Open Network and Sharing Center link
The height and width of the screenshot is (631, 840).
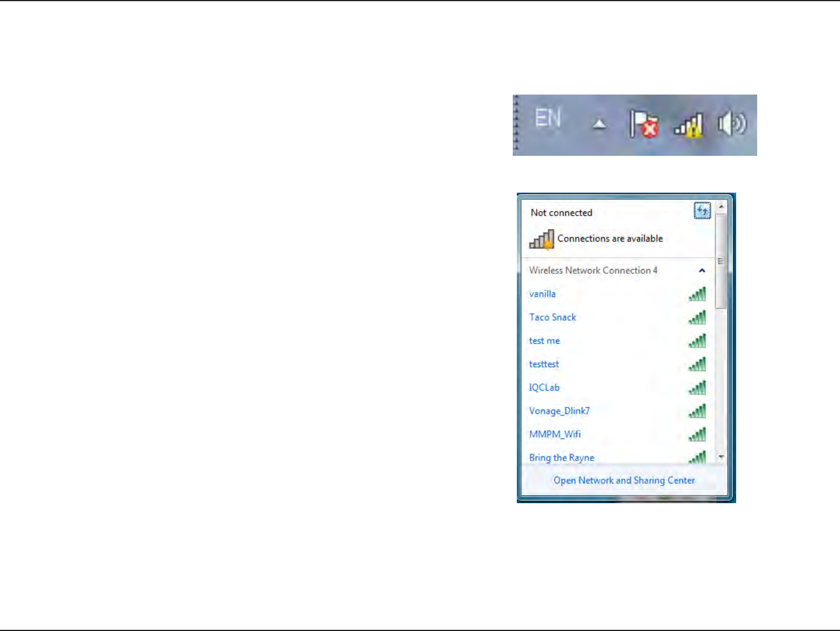[x=624, y=480]
